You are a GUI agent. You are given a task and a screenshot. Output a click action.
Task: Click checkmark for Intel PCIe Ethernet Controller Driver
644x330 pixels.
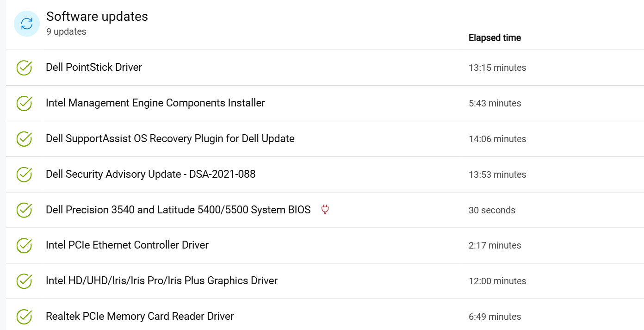(x=24, y=245)
